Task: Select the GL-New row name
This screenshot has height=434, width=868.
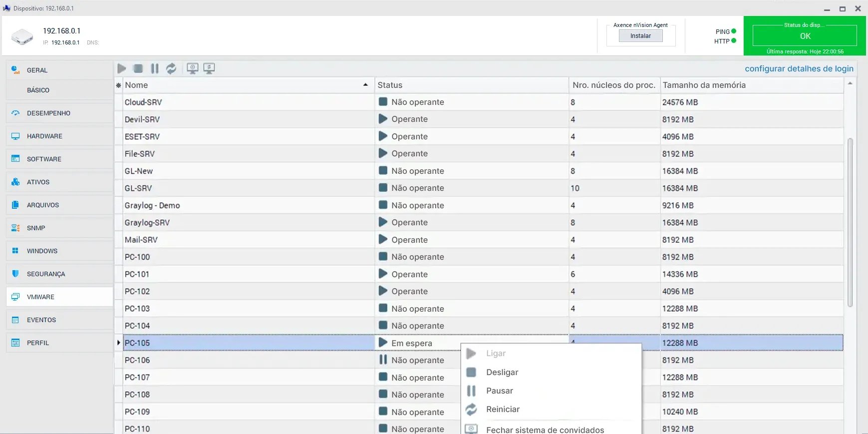Action: (x=139, y=171)
